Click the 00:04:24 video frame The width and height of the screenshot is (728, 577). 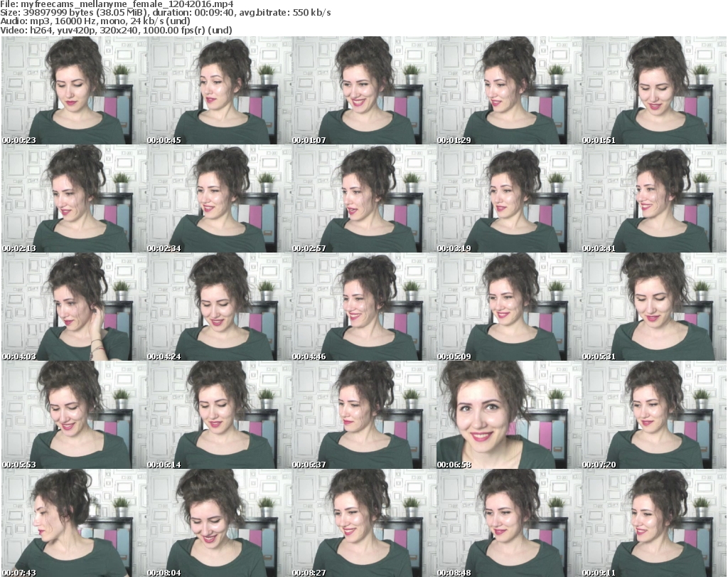point(219,307)
